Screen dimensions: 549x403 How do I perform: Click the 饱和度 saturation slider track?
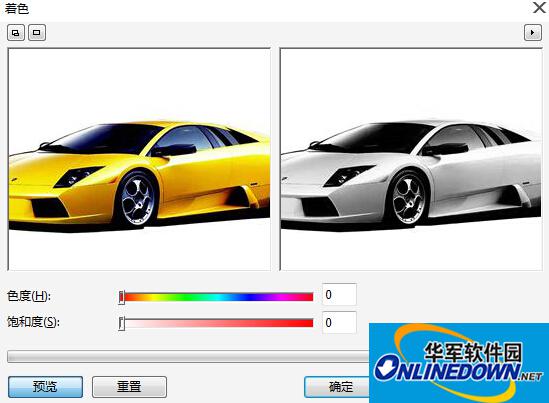(x=216, y=323)
